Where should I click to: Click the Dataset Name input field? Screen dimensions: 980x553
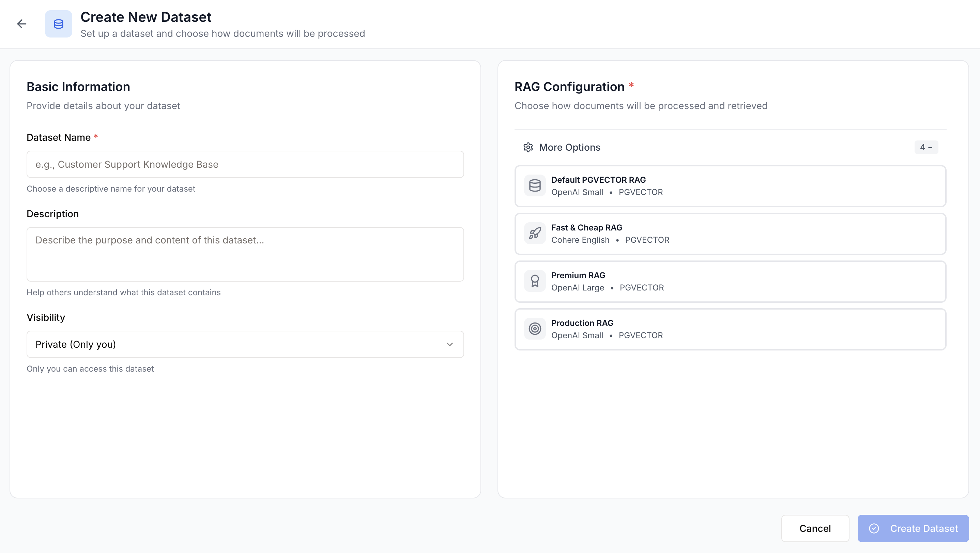(x=245, y=164)
